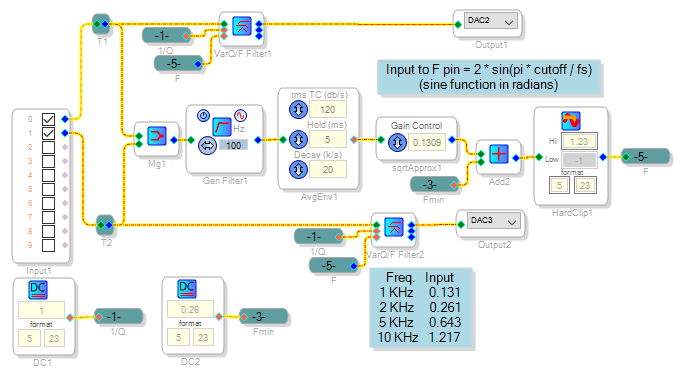Adjust the Hold (ms) spinner knob
The image size is (688, 378).
298,140
